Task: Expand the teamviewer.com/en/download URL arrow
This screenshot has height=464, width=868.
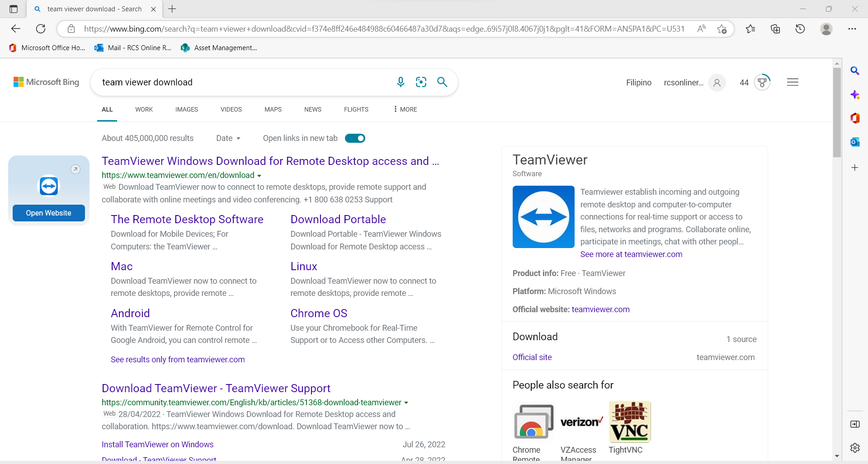Action: click(259, 176)
